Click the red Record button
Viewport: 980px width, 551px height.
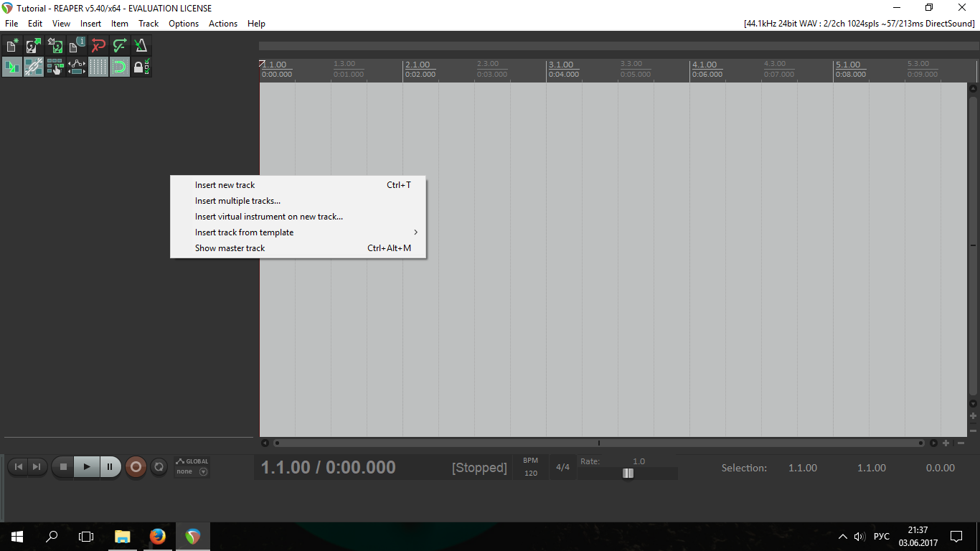(136, 467)
